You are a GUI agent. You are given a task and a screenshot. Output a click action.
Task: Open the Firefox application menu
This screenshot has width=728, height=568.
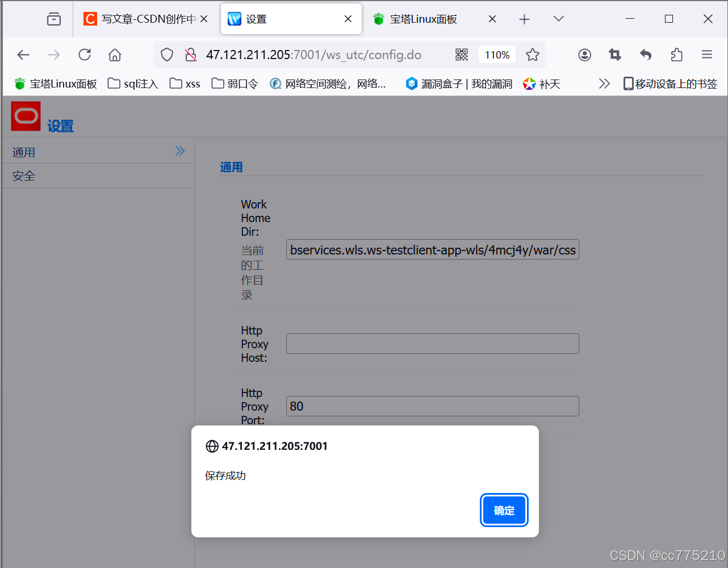[x=707, y=55]
